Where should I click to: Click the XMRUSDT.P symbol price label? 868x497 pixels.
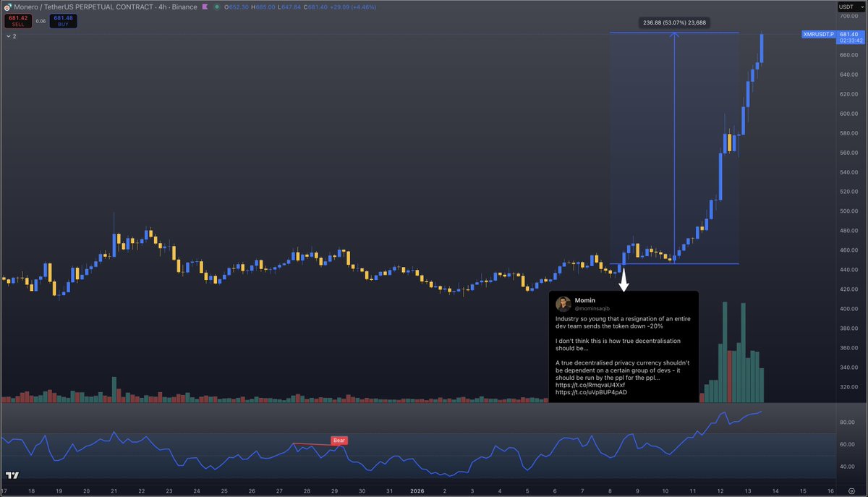click(x=818, y=35)
